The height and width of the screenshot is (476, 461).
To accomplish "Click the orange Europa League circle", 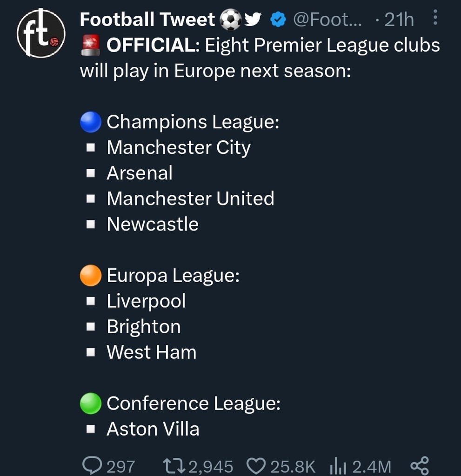I will click(x=91, y=275).
